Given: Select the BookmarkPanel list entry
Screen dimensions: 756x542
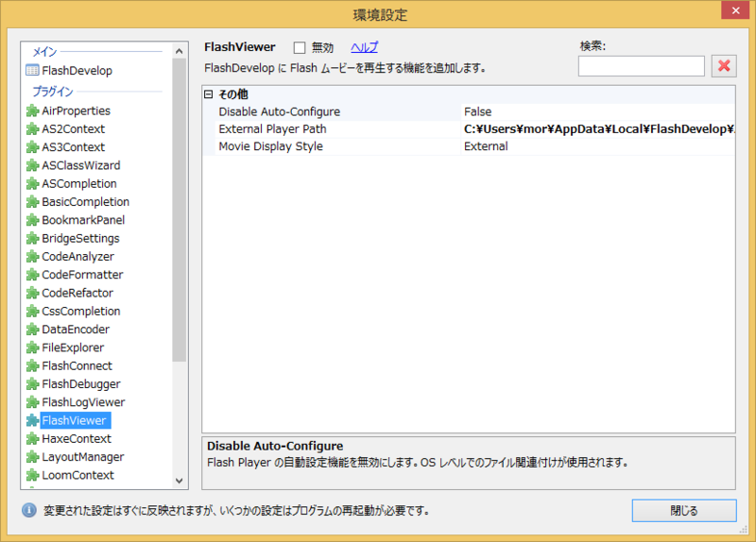Looking at the screenshot, I should [x=83, y=220].
